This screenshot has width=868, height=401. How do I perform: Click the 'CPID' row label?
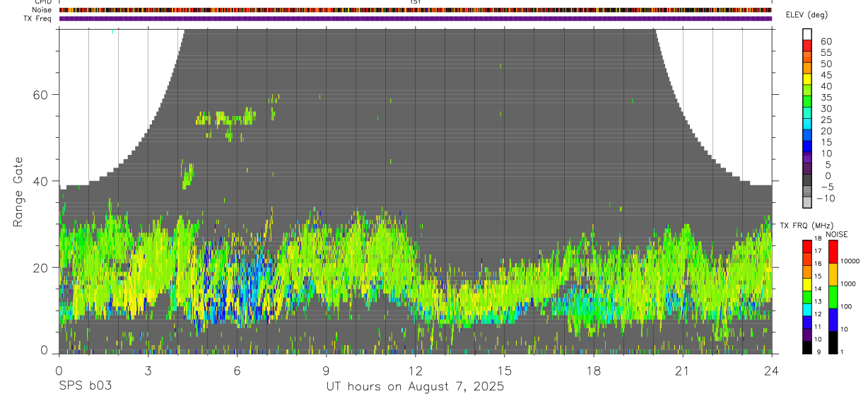point(42,2)
